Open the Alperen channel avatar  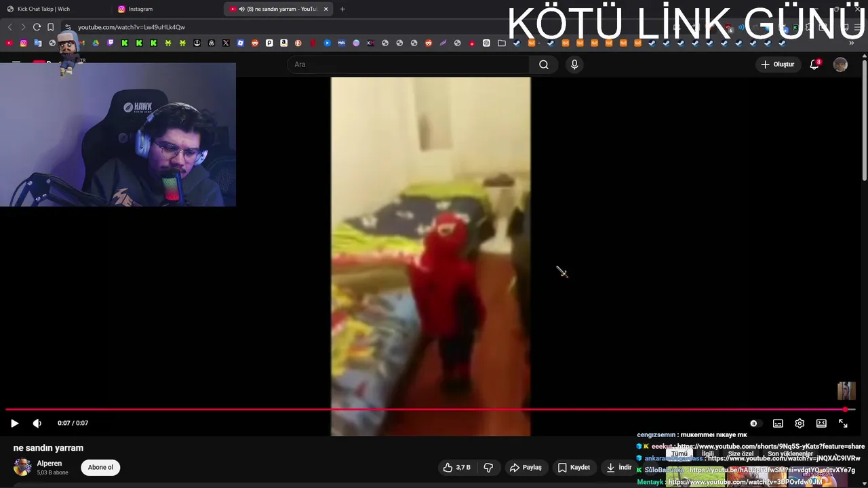click(x=22, y=467)
